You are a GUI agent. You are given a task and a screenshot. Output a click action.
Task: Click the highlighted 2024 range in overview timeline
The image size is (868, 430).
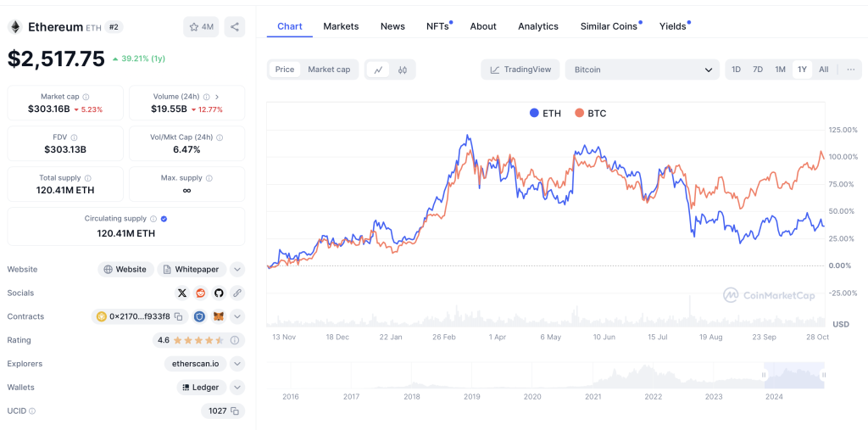tap(793, 375)
